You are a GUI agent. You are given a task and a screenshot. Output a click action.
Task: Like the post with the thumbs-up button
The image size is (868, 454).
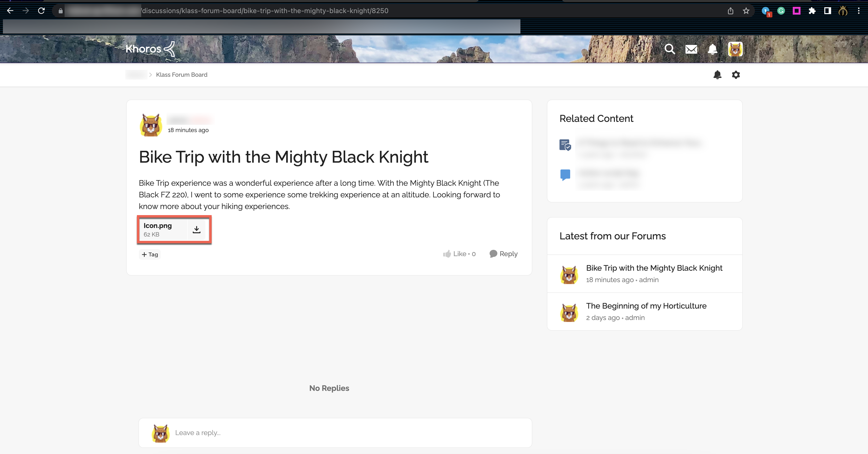click(x=459, y=254)
